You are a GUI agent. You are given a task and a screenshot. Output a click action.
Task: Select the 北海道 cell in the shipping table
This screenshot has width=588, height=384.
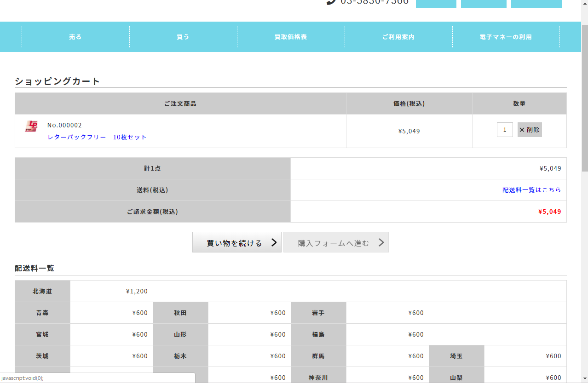[x=42, y=291]
